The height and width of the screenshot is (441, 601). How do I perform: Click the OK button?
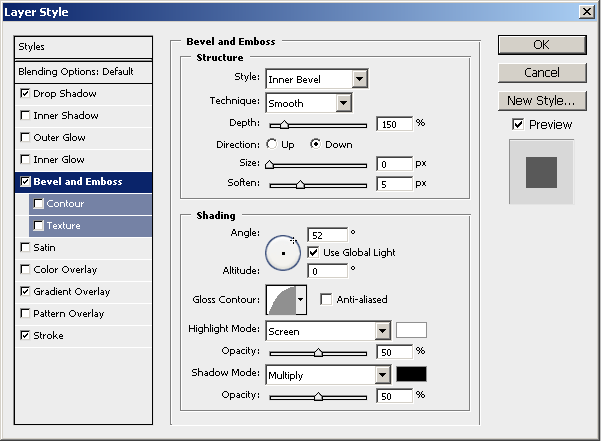click(541, 45)
